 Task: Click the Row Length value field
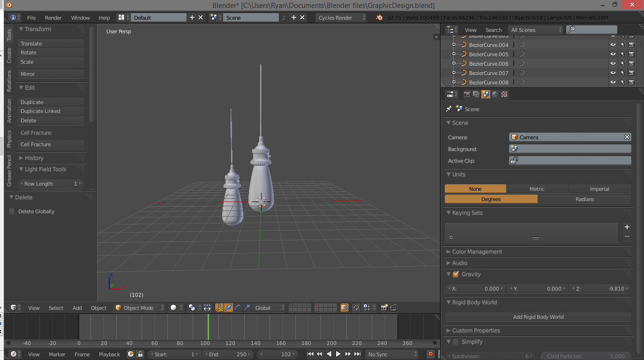tap(51, 184)
